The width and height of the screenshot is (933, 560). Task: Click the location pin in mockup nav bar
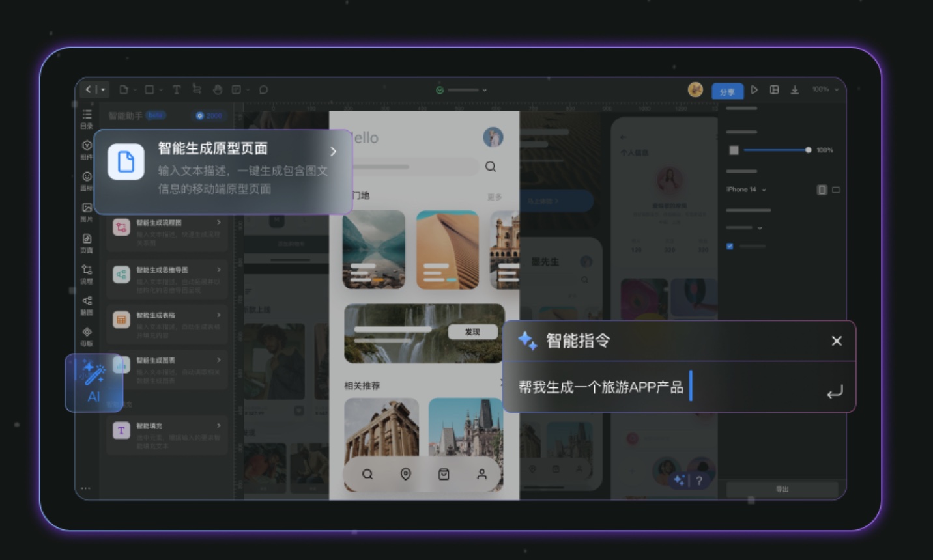click(x=405, y=474)
